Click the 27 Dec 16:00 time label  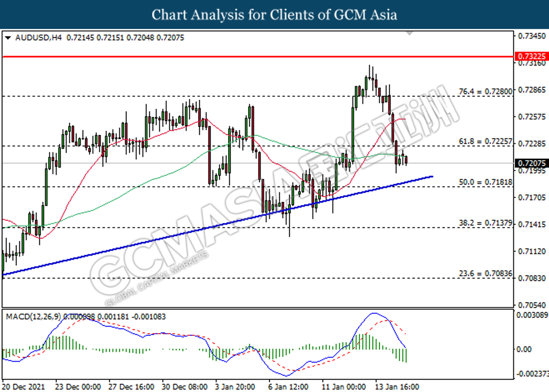[131, 387]
